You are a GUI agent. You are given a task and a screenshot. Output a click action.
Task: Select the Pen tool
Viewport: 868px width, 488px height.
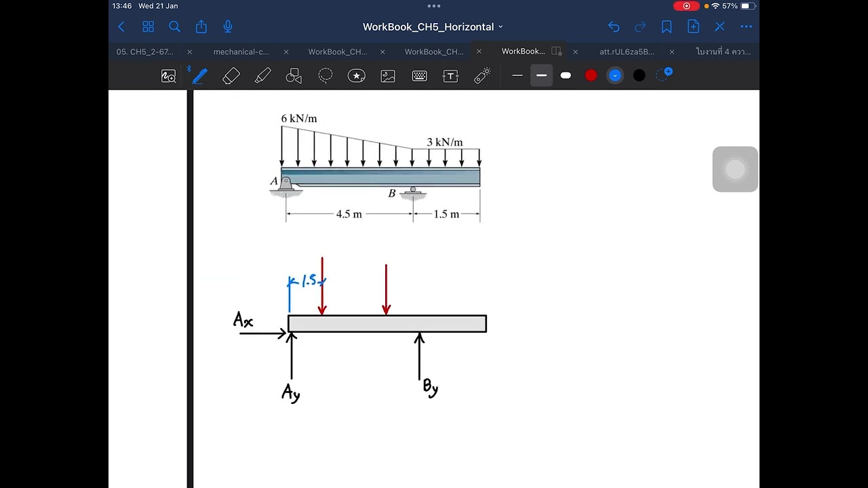click(x=199, y=76)
